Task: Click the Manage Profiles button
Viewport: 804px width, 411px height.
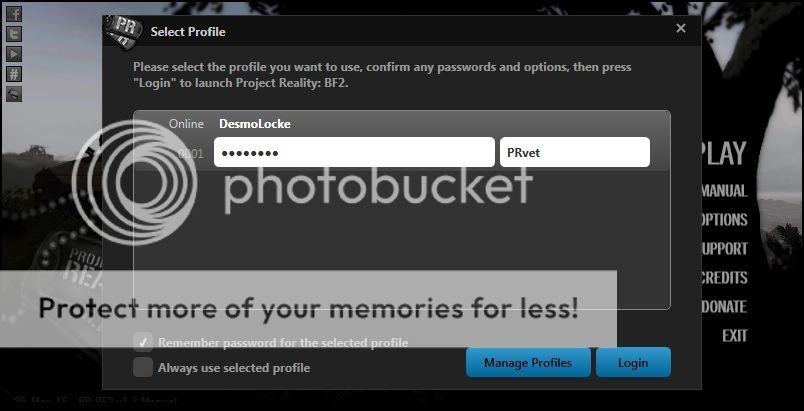Action: [x=527, y=362]
